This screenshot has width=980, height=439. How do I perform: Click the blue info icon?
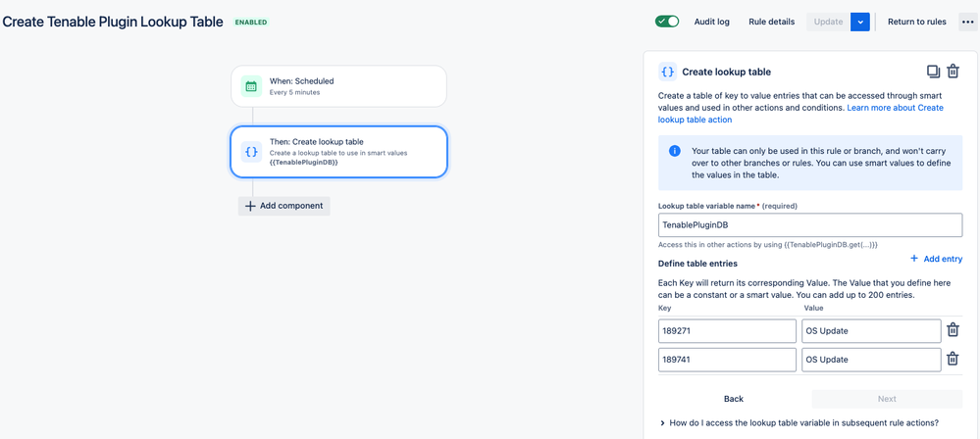point(674,151)
